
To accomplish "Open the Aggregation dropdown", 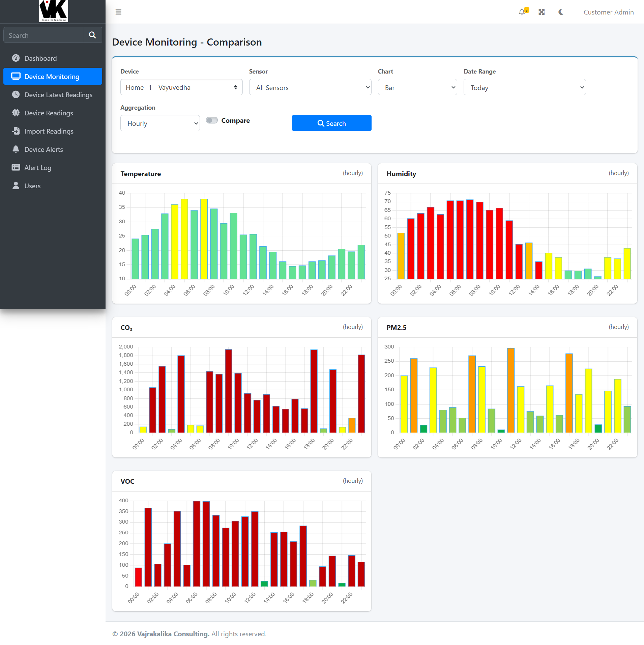I will pyautogui.click(x=160, y=123).
